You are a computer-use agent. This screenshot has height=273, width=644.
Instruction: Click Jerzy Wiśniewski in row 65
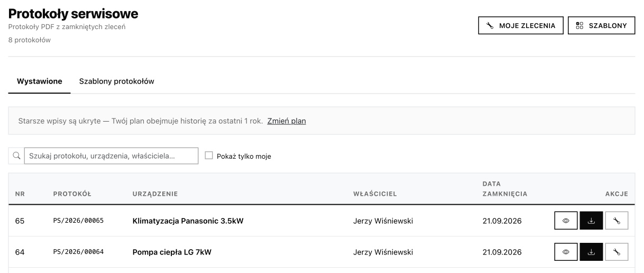(383, 221)
